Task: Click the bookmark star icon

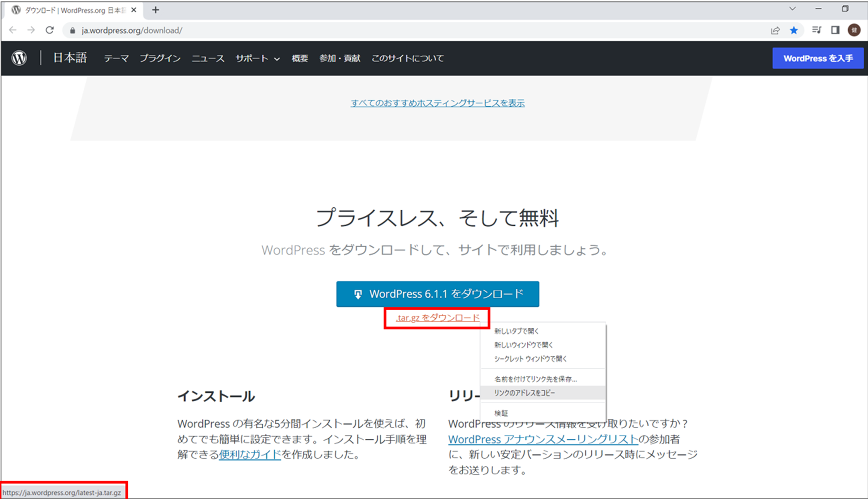Action: click(794, 30)
